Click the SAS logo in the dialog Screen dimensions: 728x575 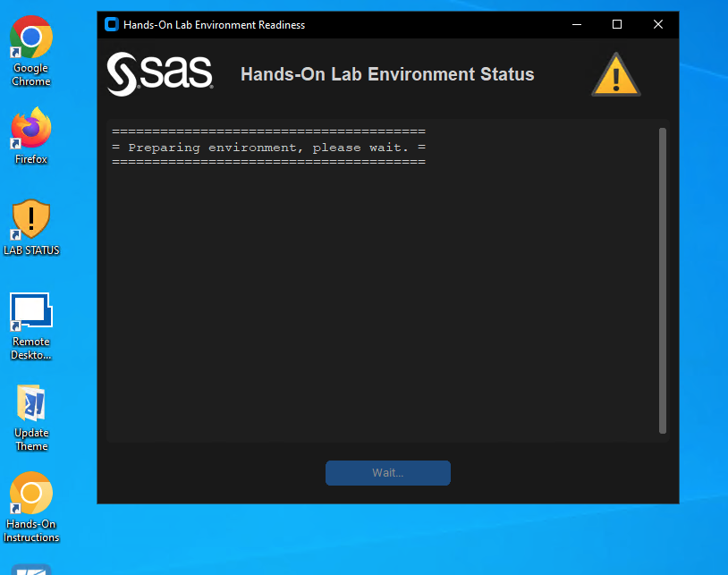159,74
